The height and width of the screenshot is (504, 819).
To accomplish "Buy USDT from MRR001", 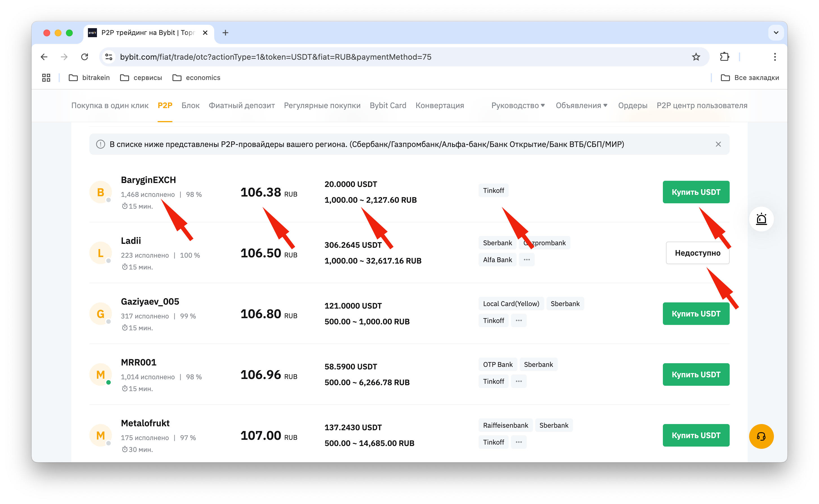I will tap(696, 374).
